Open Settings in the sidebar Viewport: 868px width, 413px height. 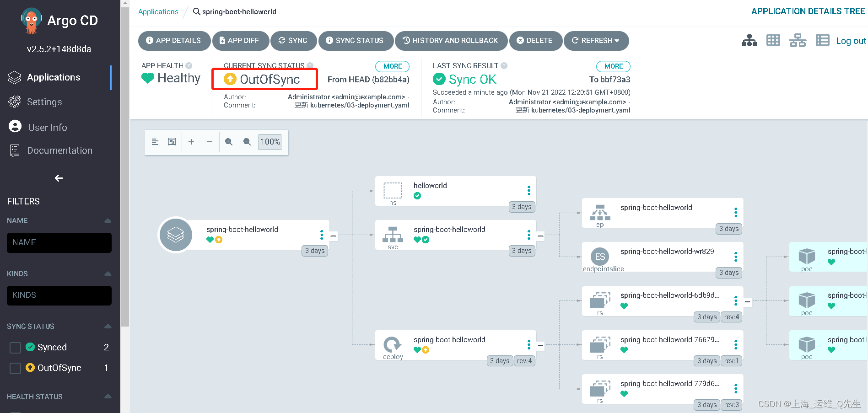[44, 102]
